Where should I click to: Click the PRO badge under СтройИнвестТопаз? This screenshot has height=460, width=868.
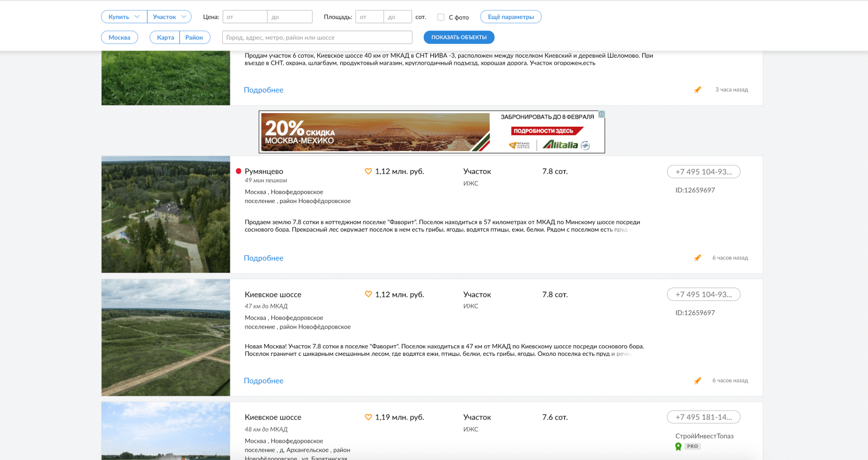693,446
